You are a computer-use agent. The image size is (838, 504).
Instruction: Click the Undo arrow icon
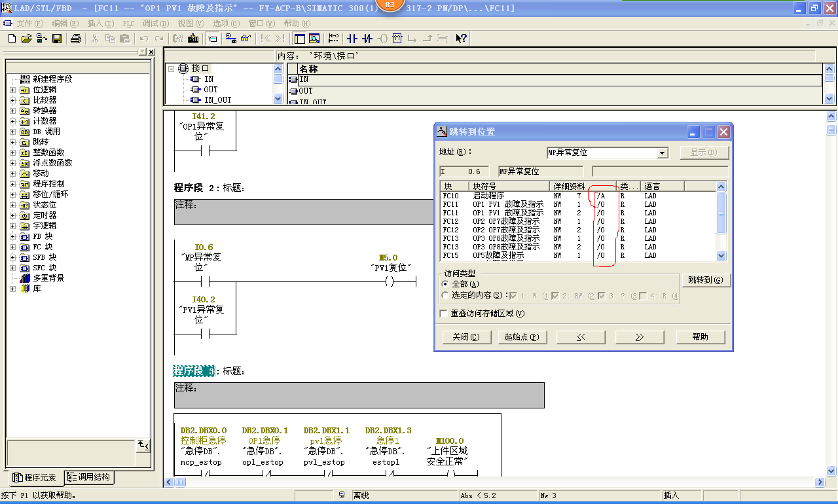coord(143,39)
